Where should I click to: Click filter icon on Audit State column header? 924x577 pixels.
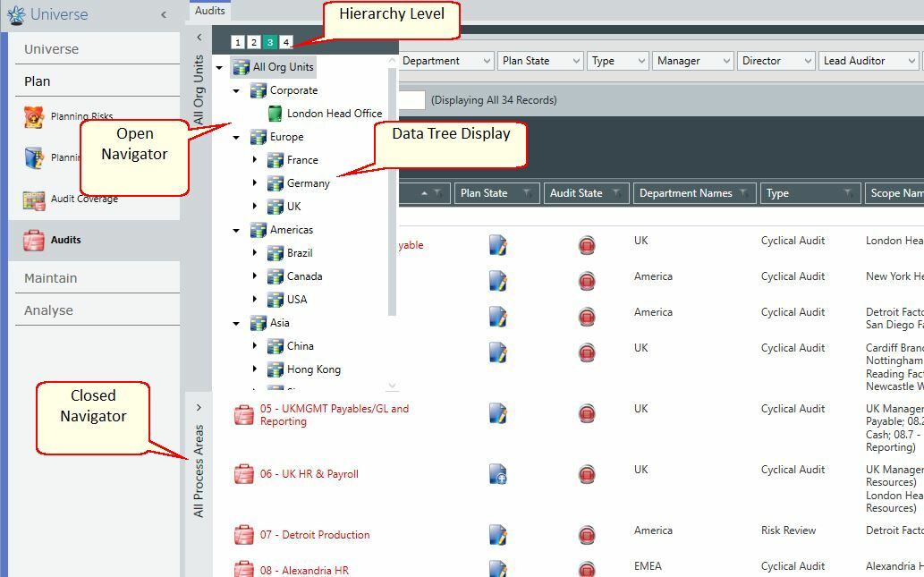pos(616,192)
